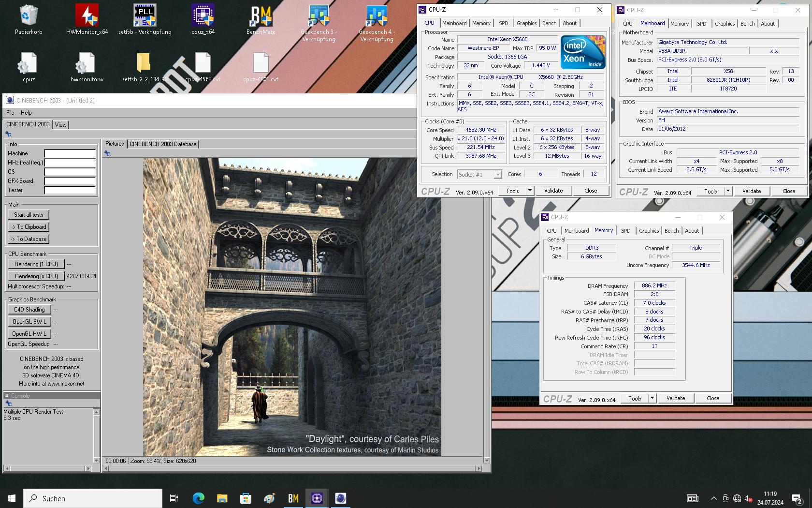This screenshot has height=508, width=812.
Task: Open the hwmonitorw config file desktop icon
Action: pyautogui.click(x=87, y=67)
